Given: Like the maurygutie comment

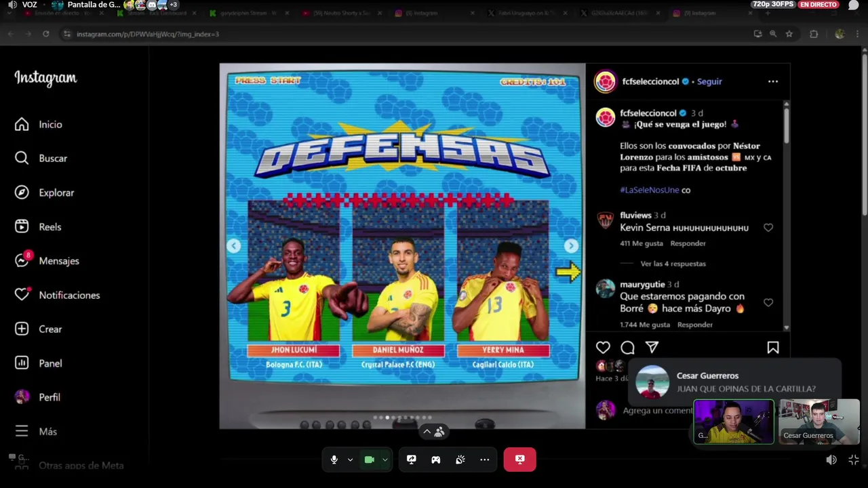Looking at the screenshot, I should (768, 303).
